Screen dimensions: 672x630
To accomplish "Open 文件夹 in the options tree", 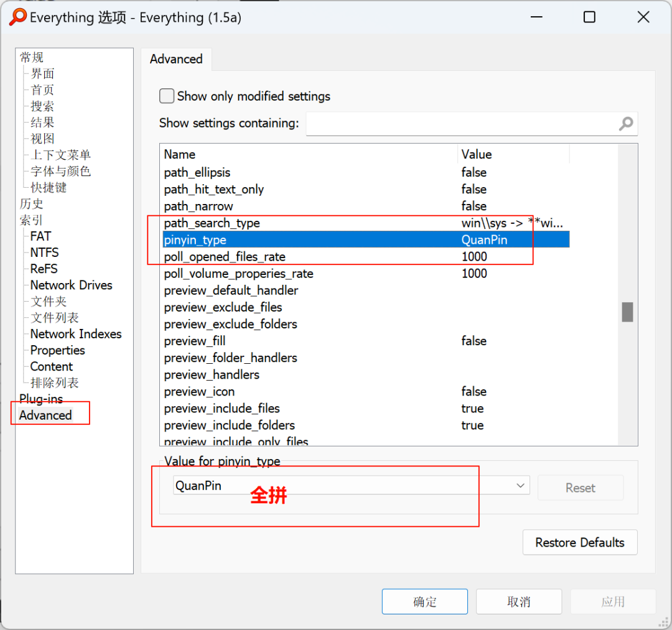I will coord(49,302).
